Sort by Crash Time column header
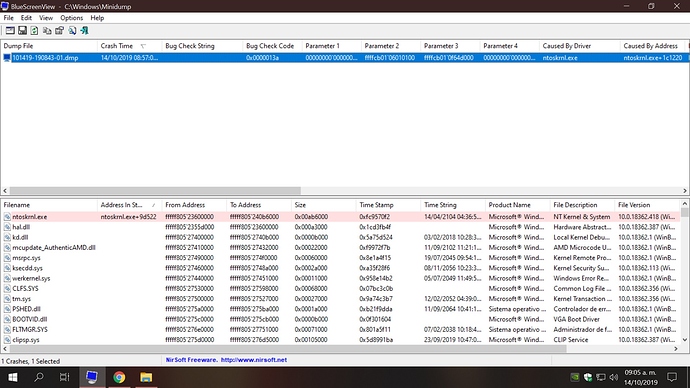690x388 pixels. click(129, 46)
